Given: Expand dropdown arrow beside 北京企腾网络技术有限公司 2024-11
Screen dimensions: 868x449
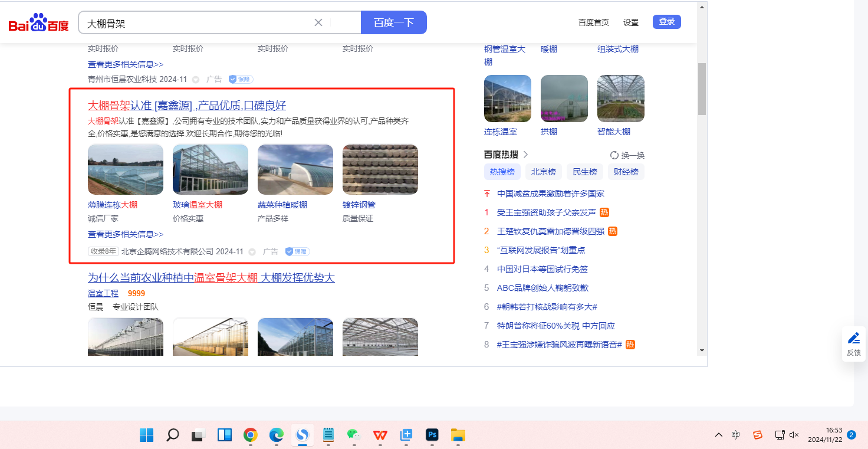Looking at the screenshot, I should tap(252, 252).
